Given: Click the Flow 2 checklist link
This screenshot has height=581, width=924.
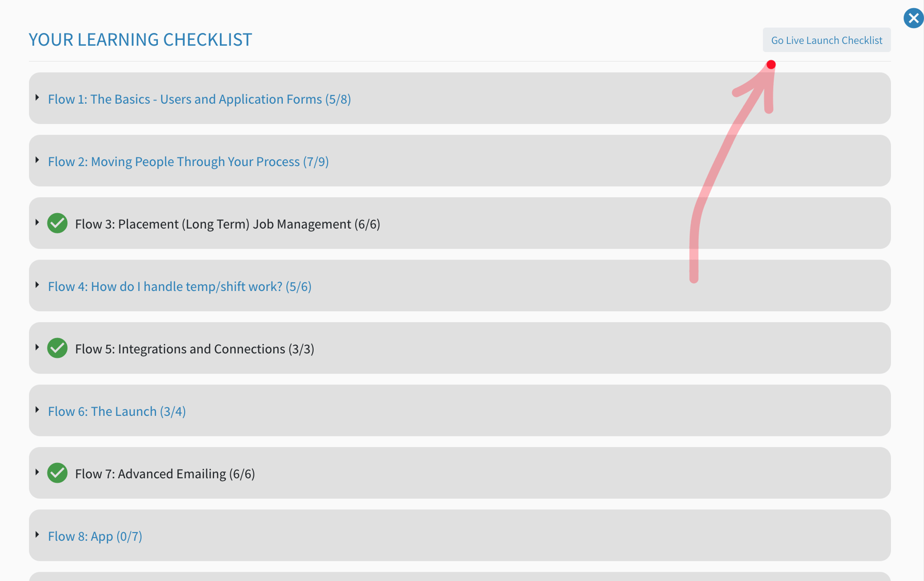Looking at the screenshot, I should tap(188, 161).
